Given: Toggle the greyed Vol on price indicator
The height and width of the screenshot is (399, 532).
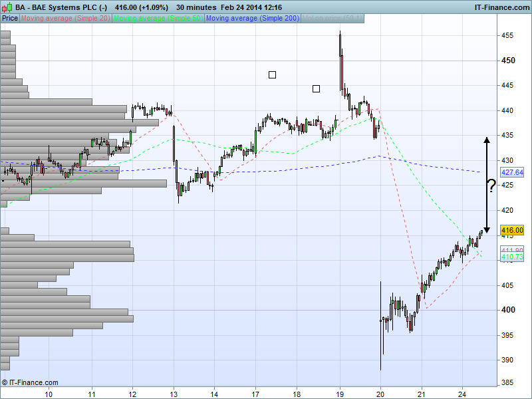Looking at the screenshot, I should point(332,18).
